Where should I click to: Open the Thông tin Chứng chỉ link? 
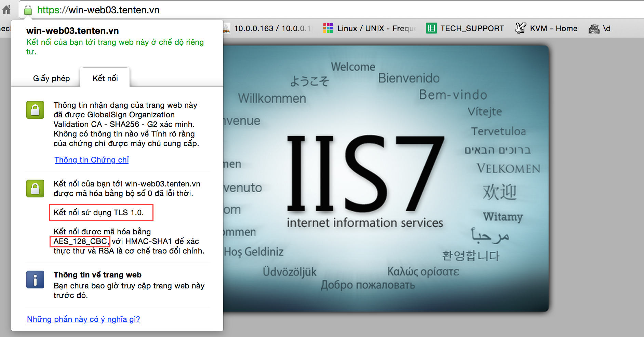click(x=92, y=160)
